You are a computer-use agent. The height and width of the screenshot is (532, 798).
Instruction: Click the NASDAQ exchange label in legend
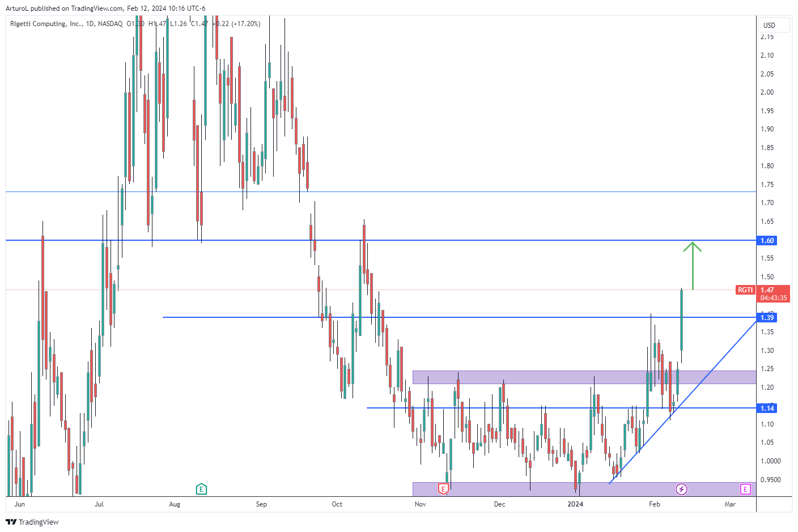coord(110,24)
